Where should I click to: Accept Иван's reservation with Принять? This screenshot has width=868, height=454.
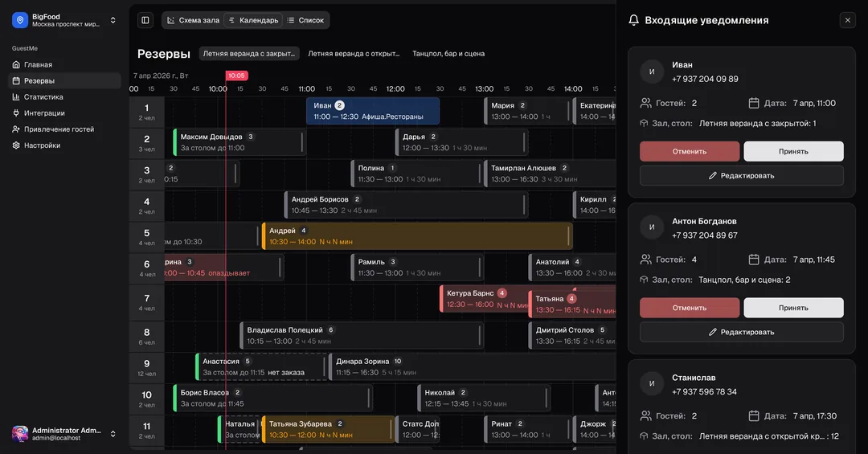tap(793, 151)
